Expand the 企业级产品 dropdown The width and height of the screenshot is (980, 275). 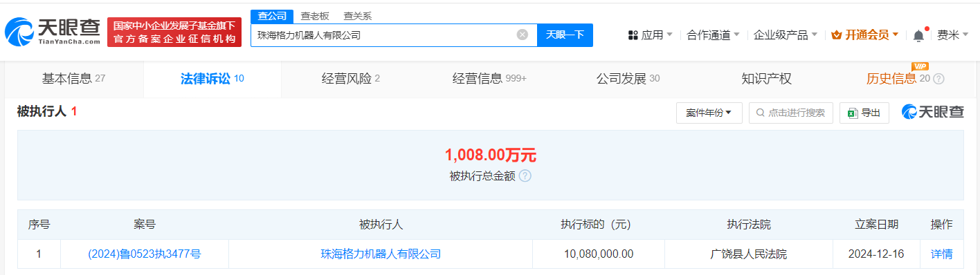786,35
